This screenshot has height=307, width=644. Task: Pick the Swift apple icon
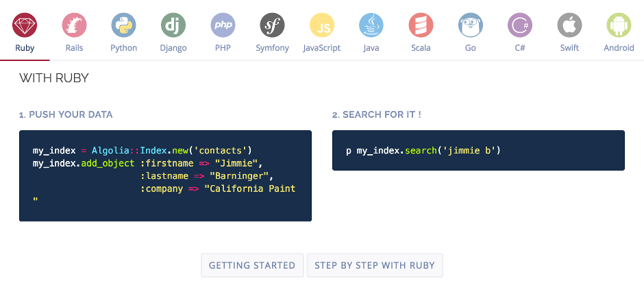coord(569,25)
